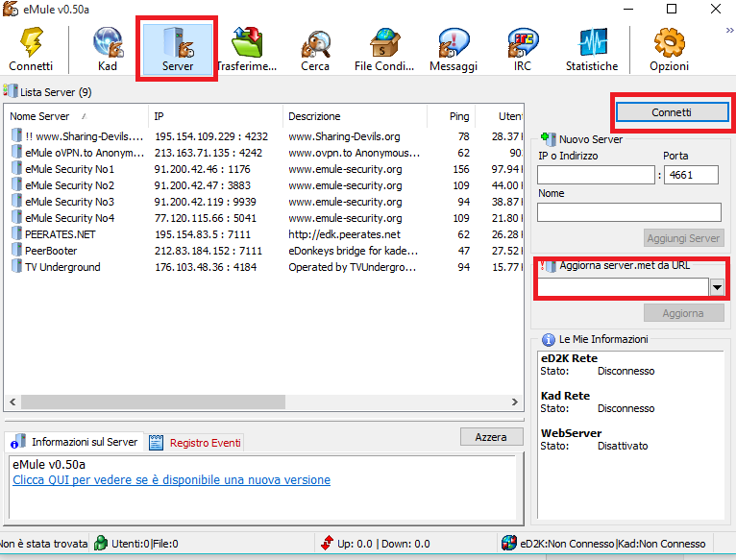Viewport: 736px width, 560px height.
Task: Open the Trasferimenti toolbar icon
Action: pyautogui.click(x=247, y=42)
